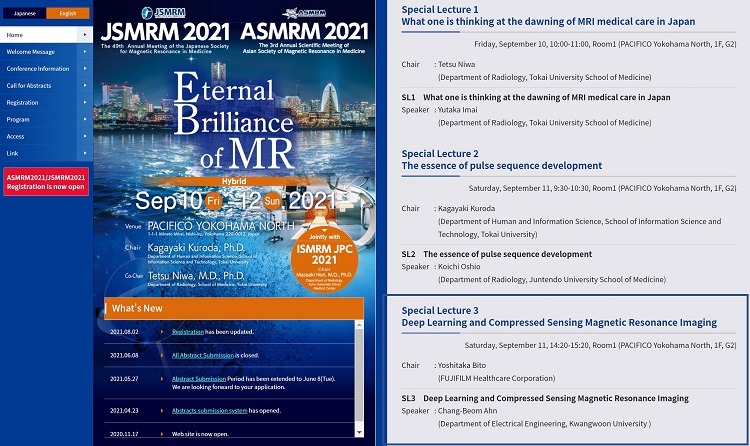Click the Eternal Brilliance of MR title

coord(234,120)
